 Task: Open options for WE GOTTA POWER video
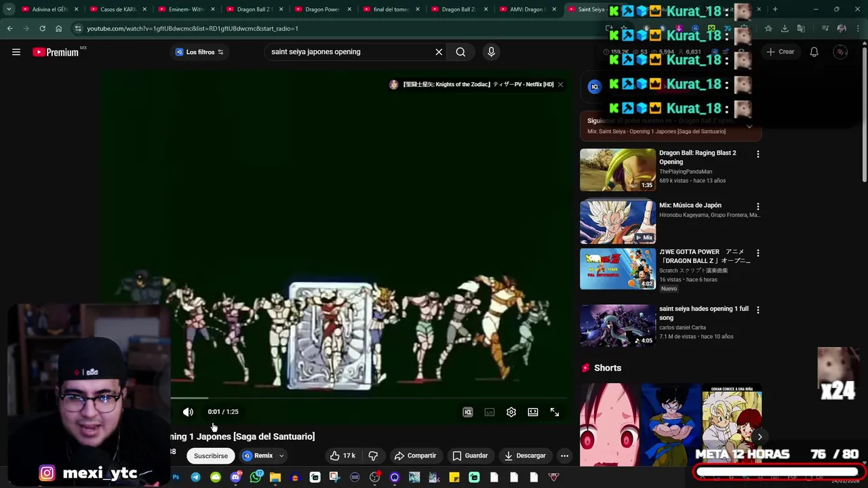758,253
